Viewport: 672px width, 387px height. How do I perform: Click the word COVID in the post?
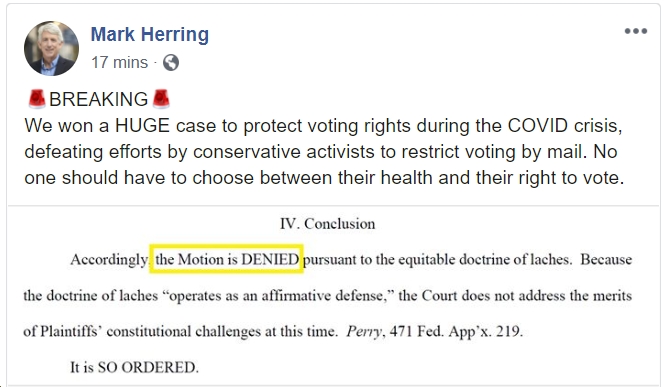537,126
